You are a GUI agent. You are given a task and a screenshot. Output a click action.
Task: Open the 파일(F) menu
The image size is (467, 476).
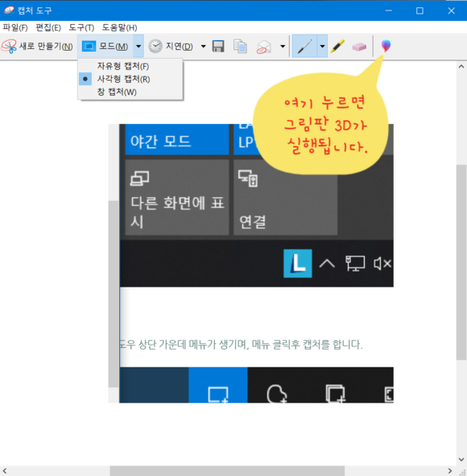click(x=15, y=27)
